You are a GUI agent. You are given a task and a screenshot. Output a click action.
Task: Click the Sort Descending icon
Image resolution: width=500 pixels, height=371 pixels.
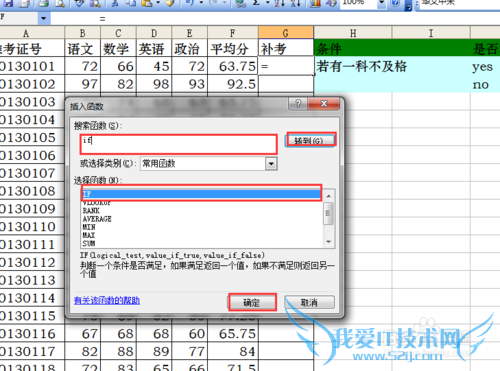[x=296, y=3]
